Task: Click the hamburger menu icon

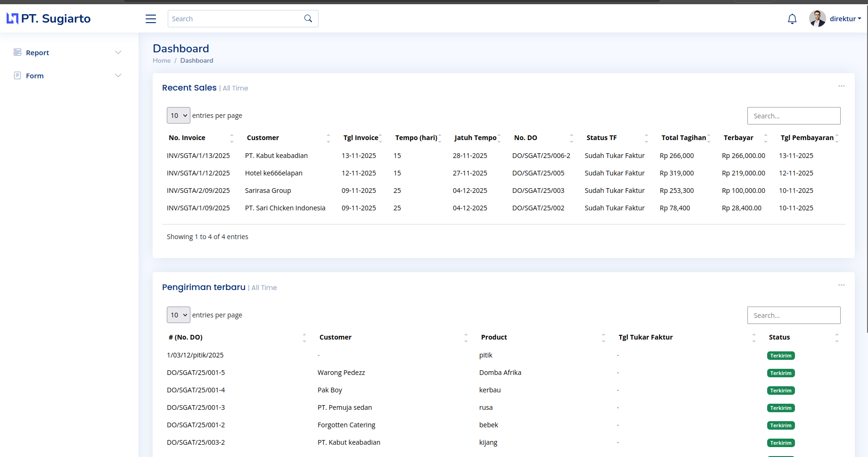Action: click(150, 18)
